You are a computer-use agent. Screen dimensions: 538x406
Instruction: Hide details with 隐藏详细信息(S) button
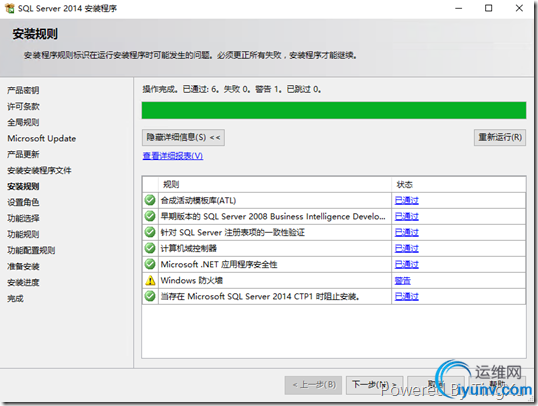183,138
